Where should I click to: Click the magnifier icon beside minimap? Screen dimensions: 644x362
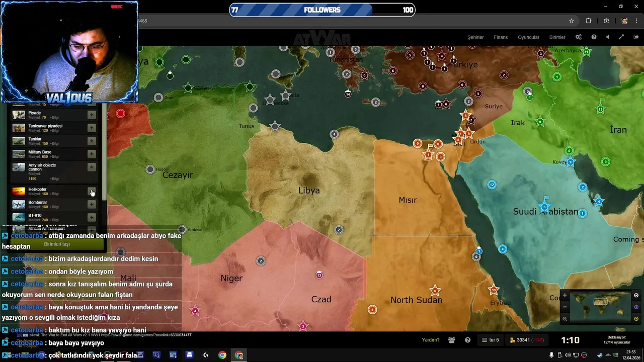click(x=565, y=319)
